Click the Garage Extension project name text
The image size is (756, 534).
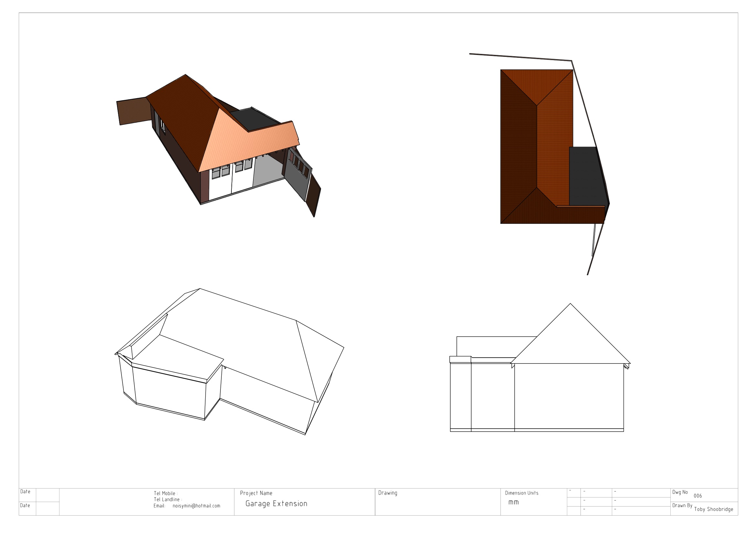click(x=276, y=503)
